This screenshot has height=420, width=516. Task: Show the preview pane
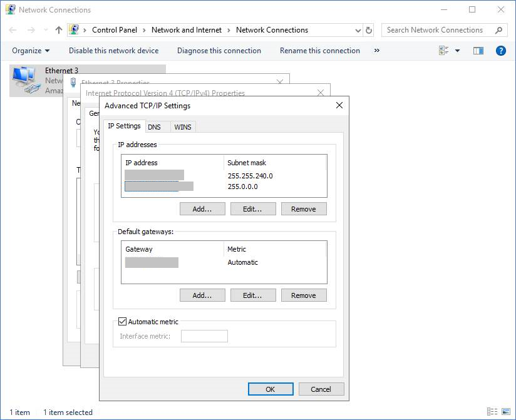tap(478, 51)
